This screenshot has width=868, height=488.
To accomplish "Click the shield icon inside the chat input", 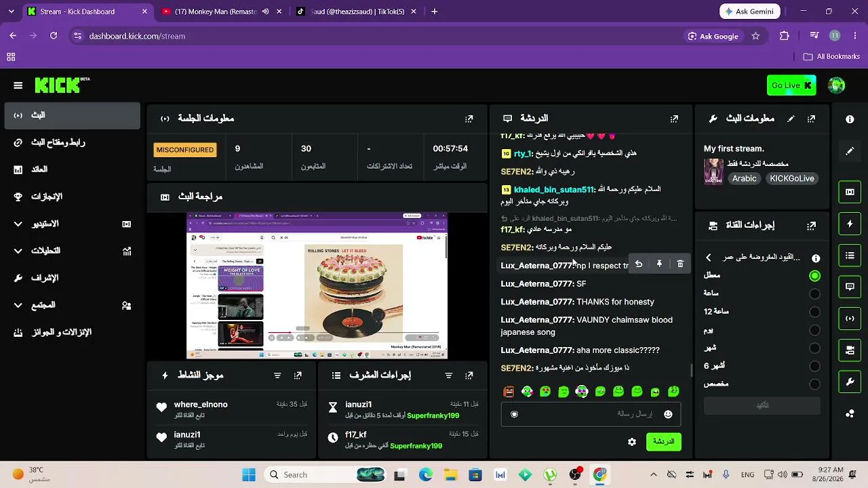I will [x=514, y=414].
